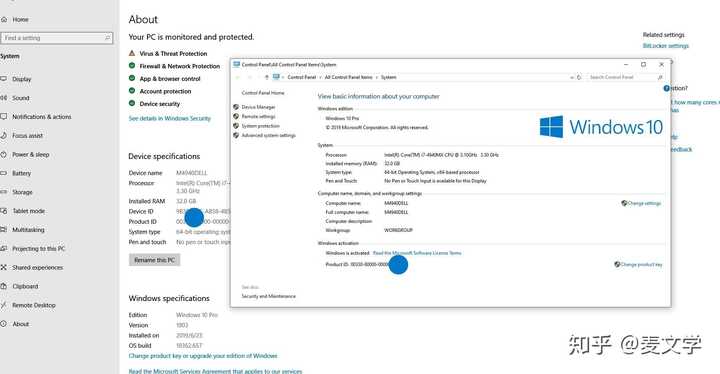Open Read the Microsoft Software License Terms
The width and height of the screenshot is (720, 374).
[x=417, y=253]
